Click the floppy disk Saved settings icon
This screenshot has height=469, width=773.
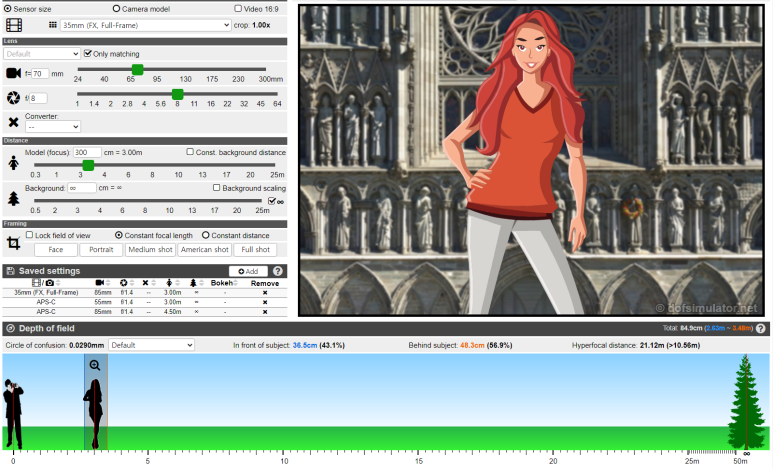pyautogui.click(x=10, y=271)
